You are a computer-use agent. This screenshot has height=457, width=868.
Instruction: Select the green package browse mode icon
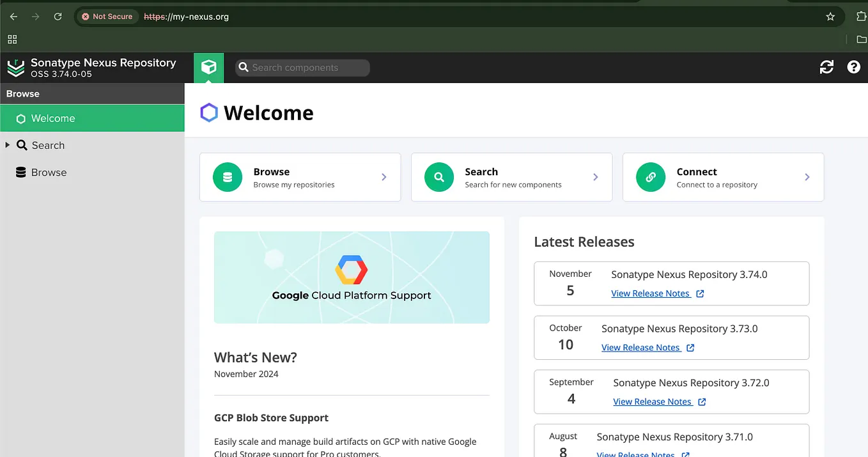click(x=208, y=67)
